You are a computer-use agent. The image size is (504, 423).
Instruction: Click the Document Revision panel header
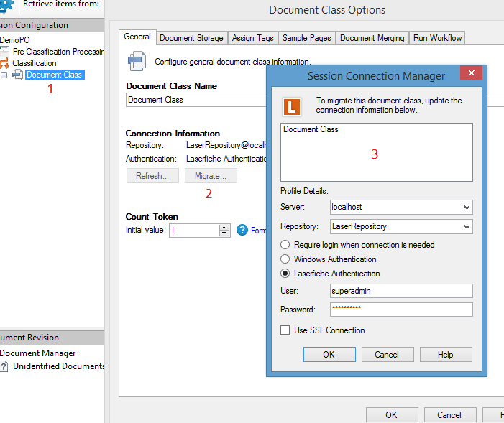(52, 338)
